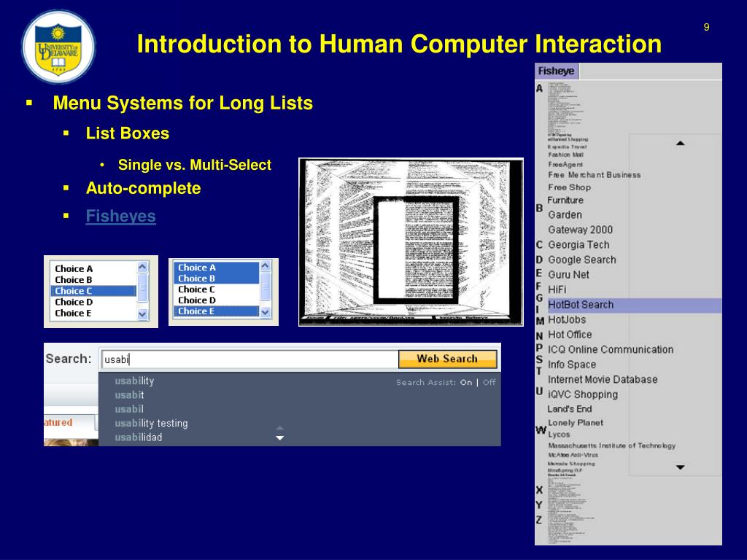Select Lycos in fisheye menu
The image size is (747, 560).
[x=559, y=435]
